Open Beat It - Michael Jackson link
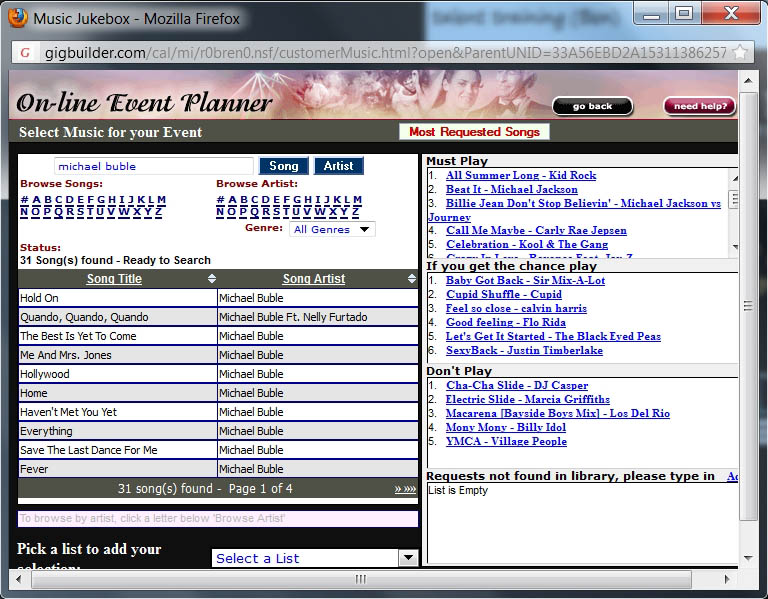The width and height of the screenshot is (768, 599). pos(511,189)
